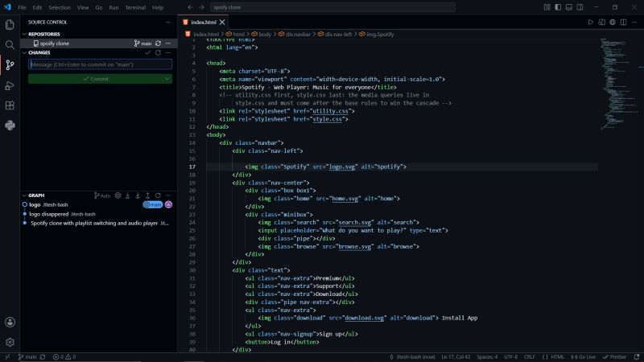
Task: Click Go to Current History Item icon in Graph
Action: (x=118, y=195)
